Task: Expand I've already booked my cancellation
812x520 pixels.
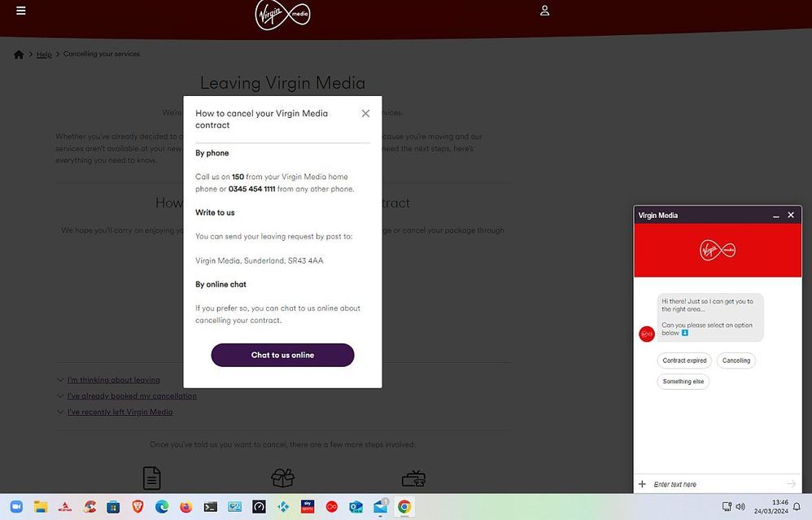Action: 132,396
